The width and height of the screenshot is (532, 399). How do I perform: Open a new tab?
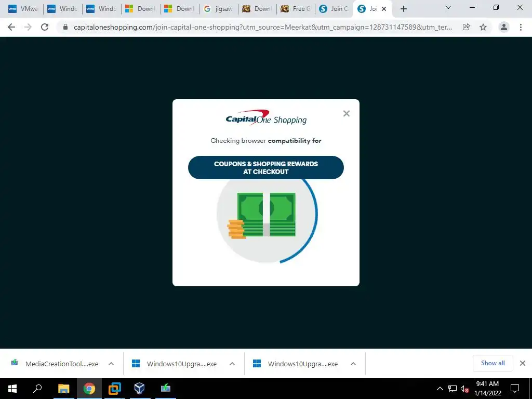(403, 9)
